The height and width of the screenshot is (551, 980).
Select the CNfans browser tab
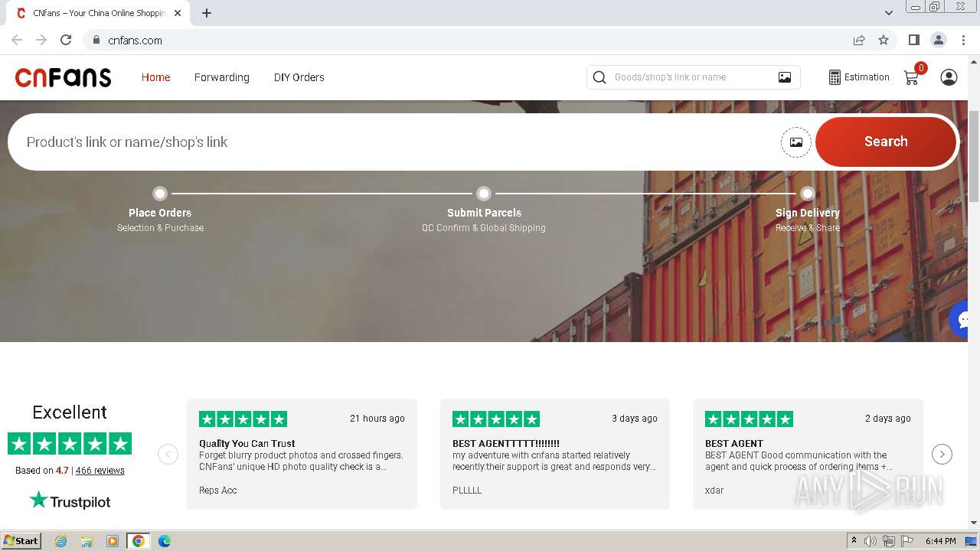pyautogui.click(x=98, y=13)
